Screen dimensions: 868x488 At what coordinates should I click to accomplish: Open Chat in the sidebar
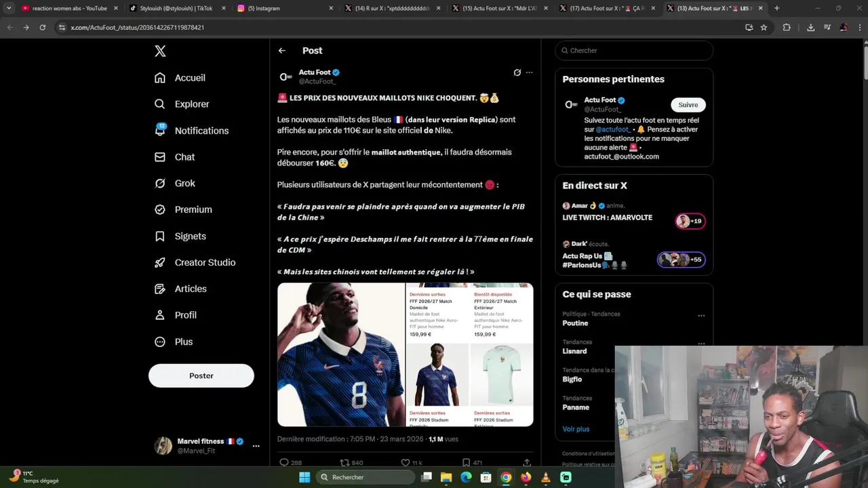[x=174, y=157]
